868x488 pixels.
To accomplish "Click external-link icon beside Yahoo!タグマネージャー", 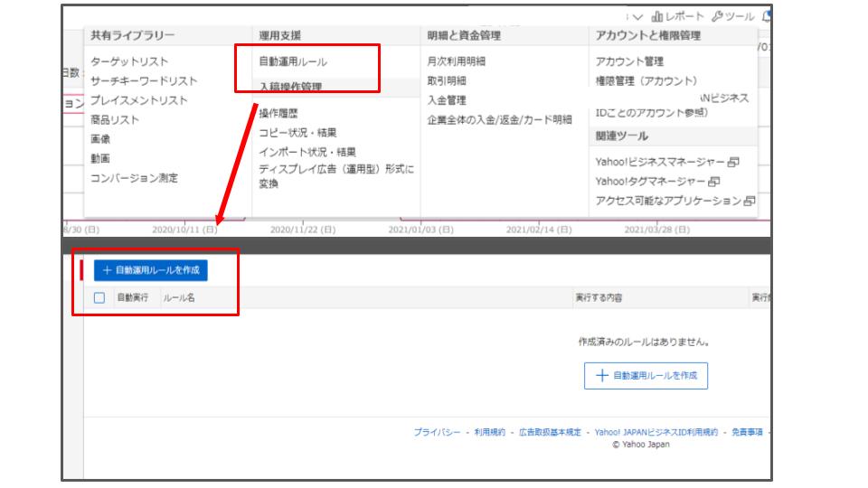I will point(714,182).
